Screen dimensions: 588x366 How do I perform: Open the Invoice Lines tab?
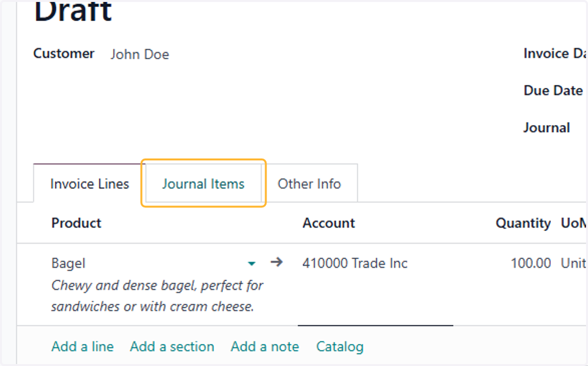pos(90,183)
